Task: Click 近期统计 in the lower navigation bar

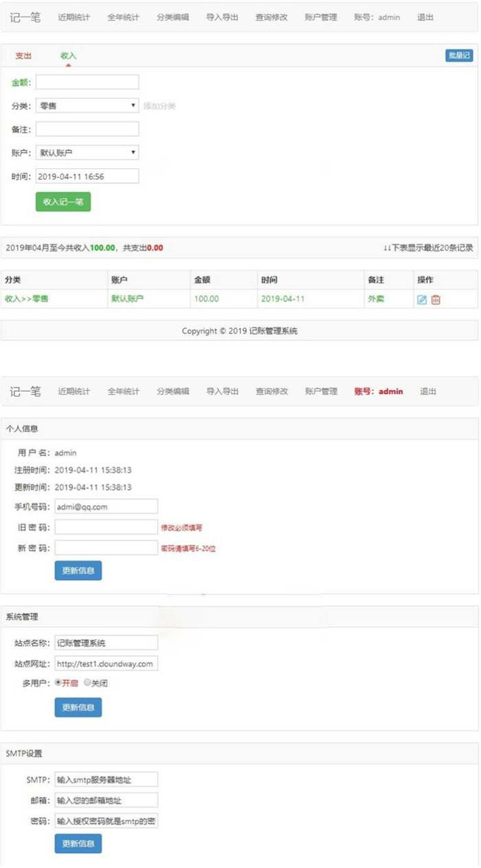Action: (74, 391)
